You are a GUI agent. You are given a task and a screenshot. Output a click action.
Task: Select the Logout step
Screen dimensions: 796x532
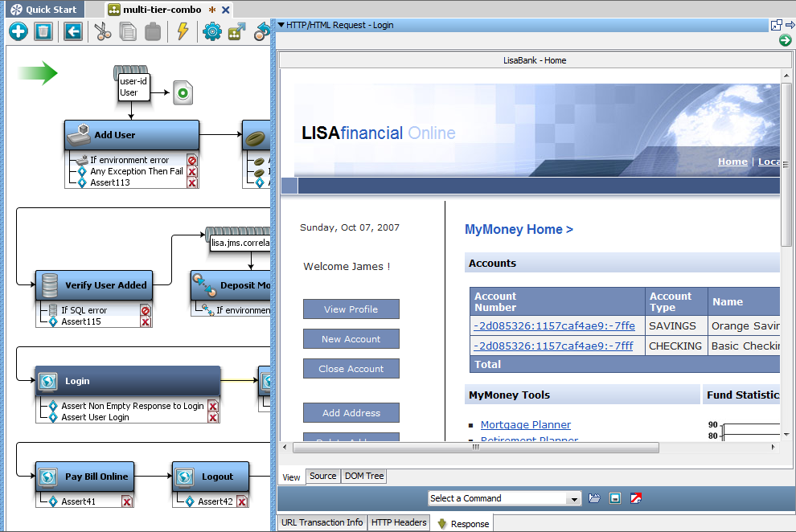click(211, 477)
